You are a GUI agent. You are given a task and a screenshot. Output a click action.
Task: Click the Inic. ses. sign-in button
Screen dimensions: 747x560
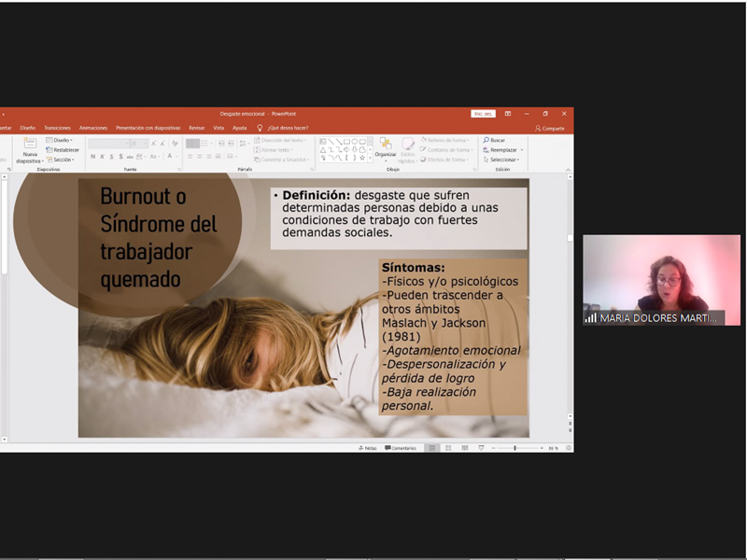pos(483,114)
